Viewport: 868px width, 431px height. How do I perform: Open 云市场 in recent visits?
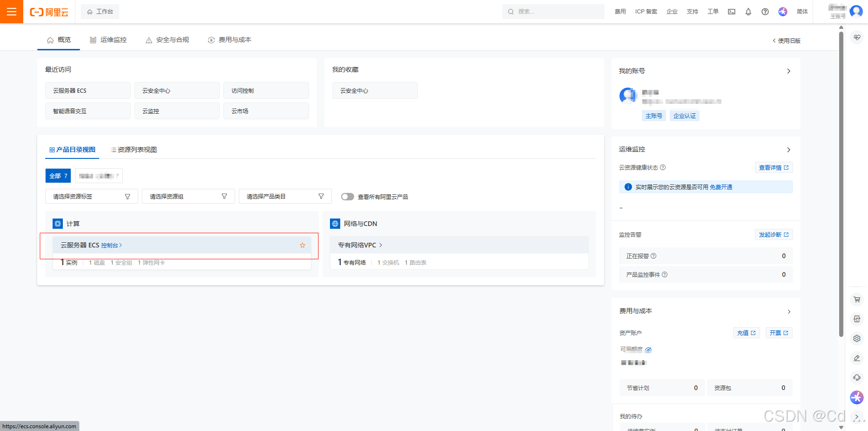pos(266,111)
